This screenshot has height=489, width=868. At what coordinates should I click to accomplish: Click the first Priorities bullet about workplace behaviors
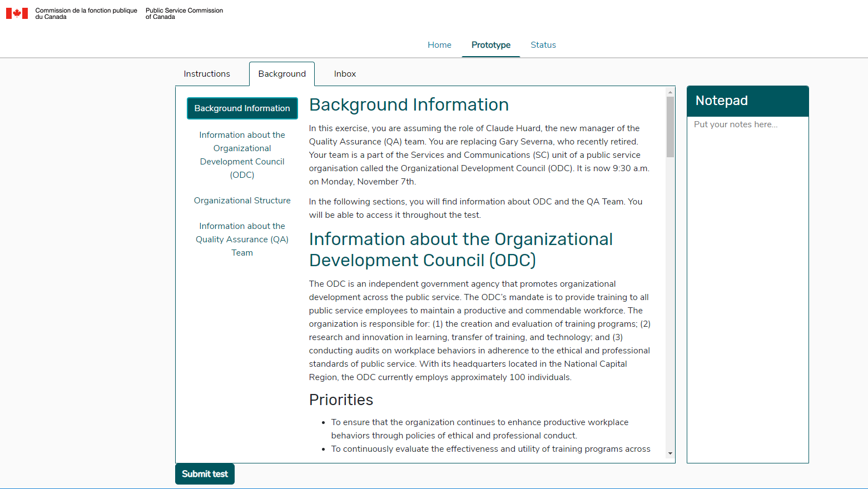480,429
